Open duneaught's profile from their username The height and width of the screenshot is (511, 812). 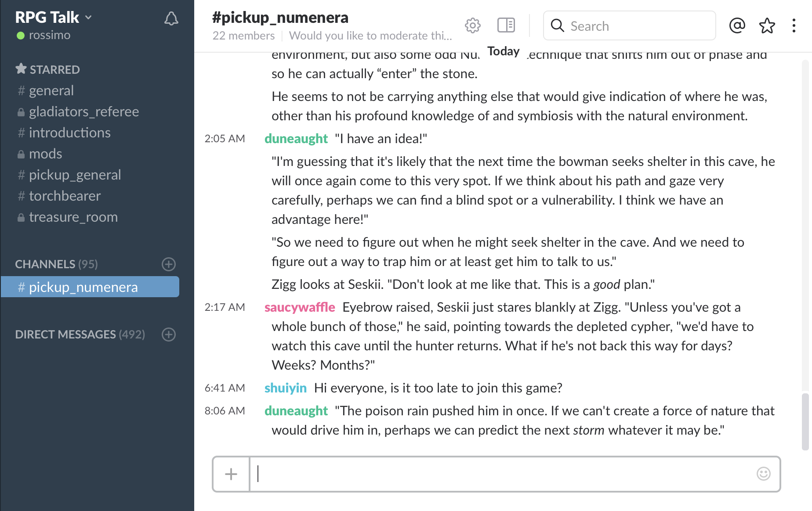[x=296, y=139]
